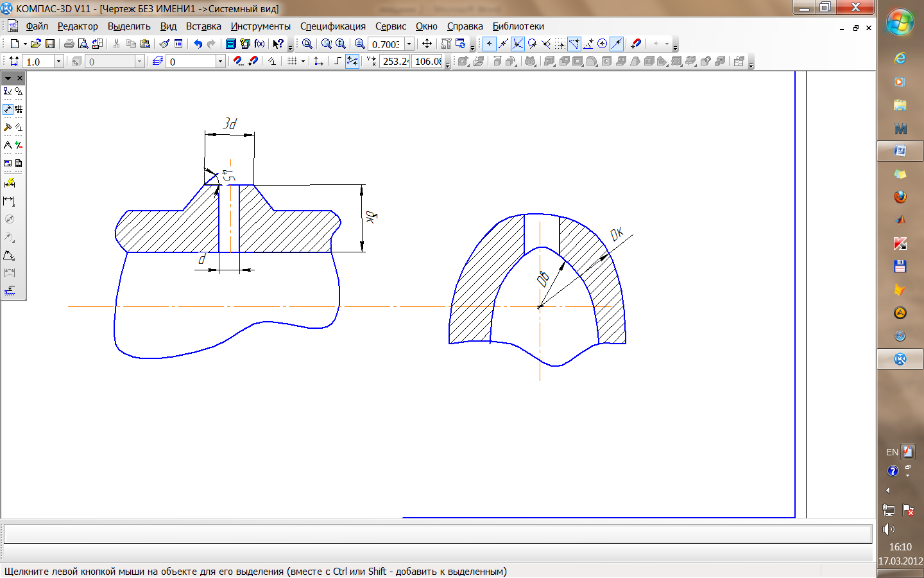Select the Auto dimension tool with lightning bolt

coord(9,183)
